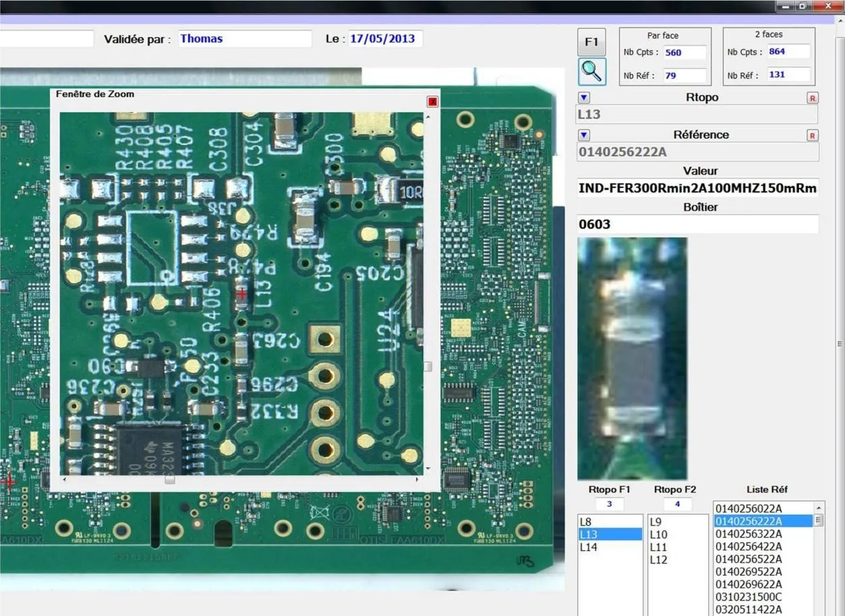Click zoom window vertical scrollbar down arrow
The height and width of the screenshot is (616, 845).
click(428, 470)
